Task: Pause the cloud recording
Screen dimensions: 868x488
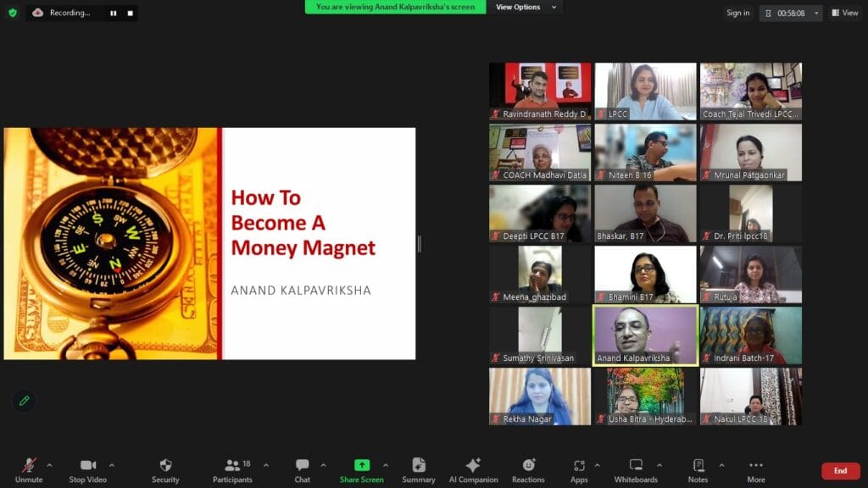Action: point(114,14)
